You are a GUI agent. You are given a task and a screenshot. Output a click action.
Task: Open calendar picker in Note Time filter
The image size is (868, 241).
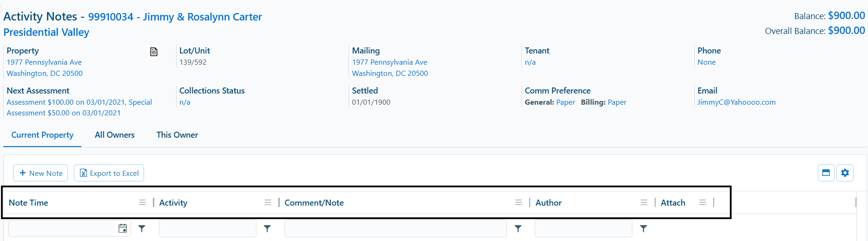[x=123, y=228]
